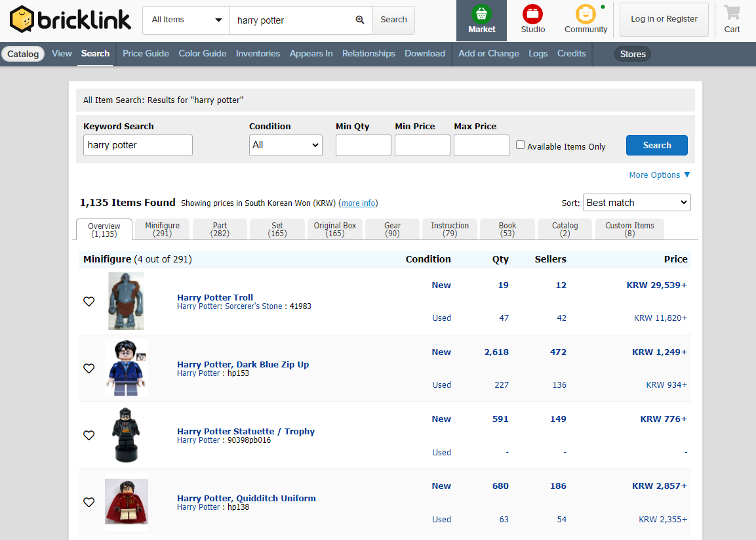
Task: Open the Add or Change menu item
Action: click(x=488, y=54)
